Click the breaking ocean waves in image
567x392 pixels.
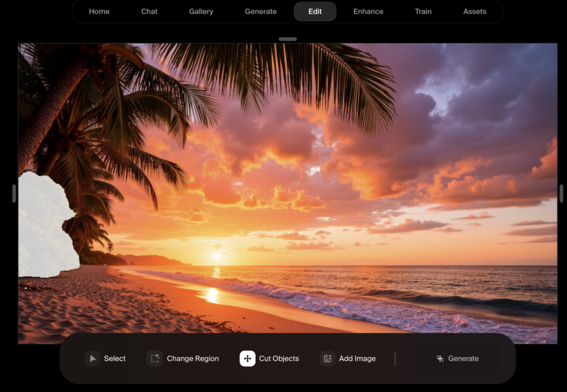[325, 302]
